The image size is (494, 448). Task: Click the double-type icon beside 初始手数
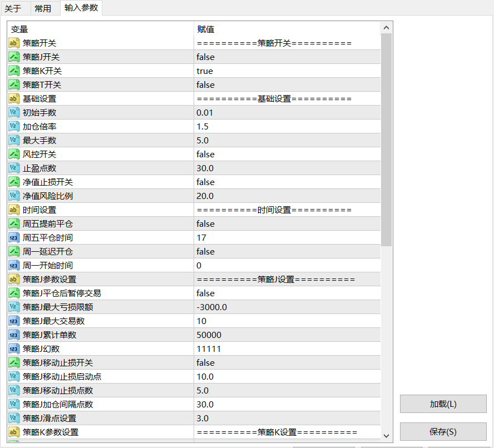(x=14, y=113)
